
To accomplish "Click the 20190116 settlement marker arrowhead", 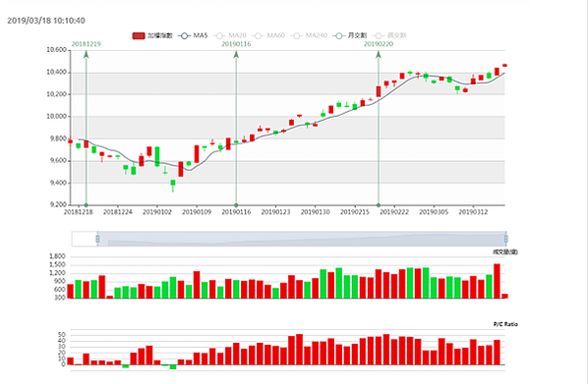I will point(236,55).
